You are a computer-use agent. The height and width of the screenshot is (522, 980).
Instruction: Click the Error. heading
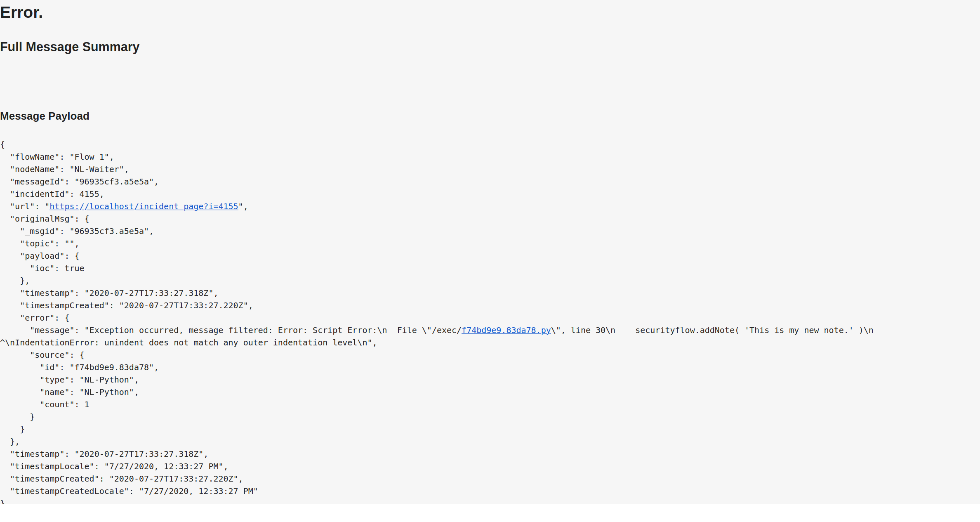tap(21, 12)
